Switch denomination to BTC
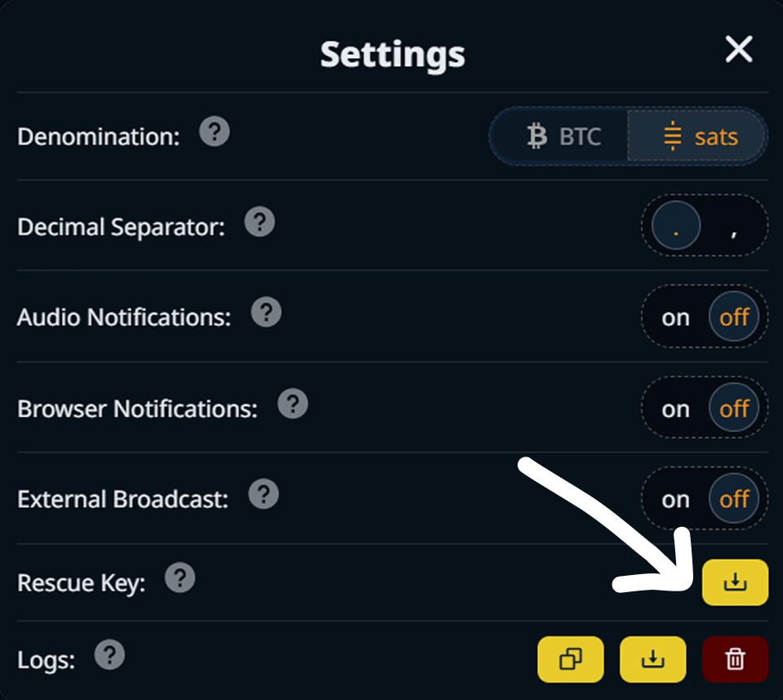 point(563,136)
